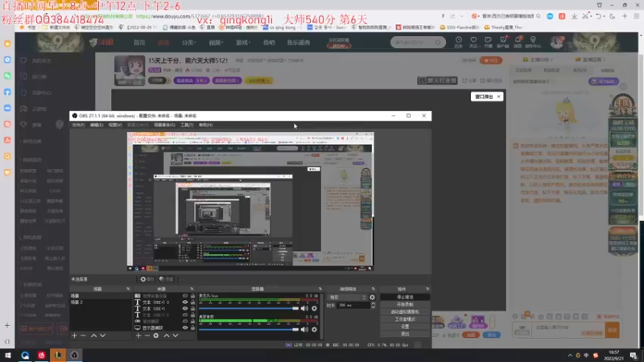The image size is (644, 362).
Task: Open the 帮助(H) menu in OBS
Action: pos(205,125)
